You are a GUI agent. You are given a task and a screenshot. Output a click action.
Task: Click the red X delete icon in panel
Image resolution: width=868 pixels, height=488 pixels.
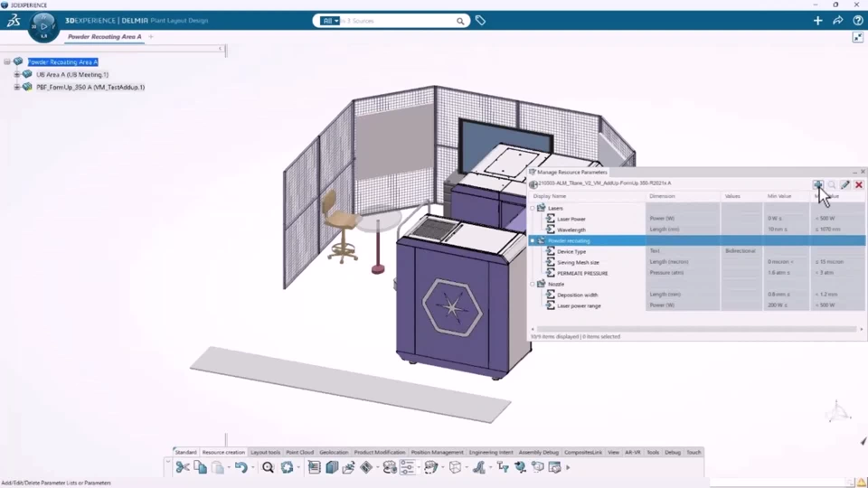[859, 184]
